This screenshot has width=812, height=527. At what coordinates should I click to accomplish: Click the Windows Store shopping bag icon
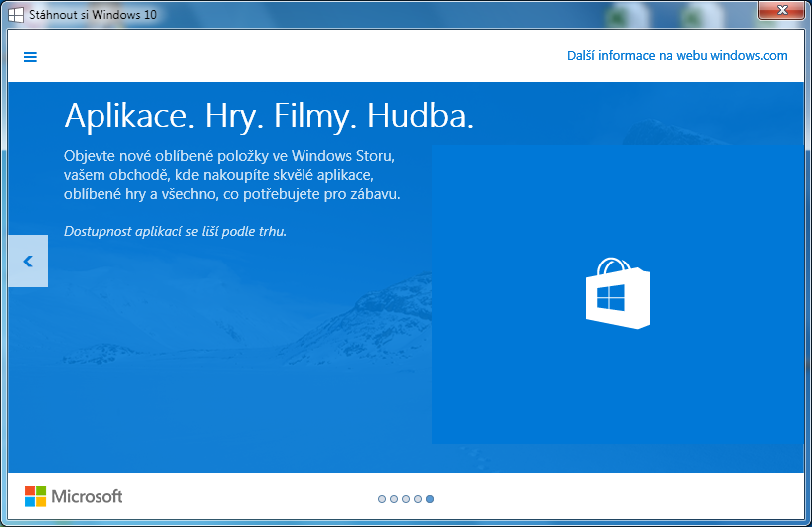(x=617, y=293)
